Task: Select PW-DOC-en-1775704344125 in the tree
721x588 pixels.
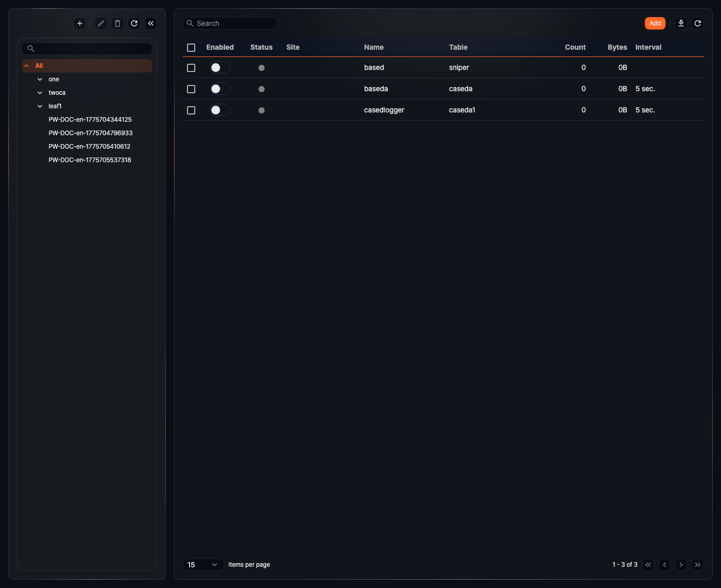Action: click(x=90, y=119)
